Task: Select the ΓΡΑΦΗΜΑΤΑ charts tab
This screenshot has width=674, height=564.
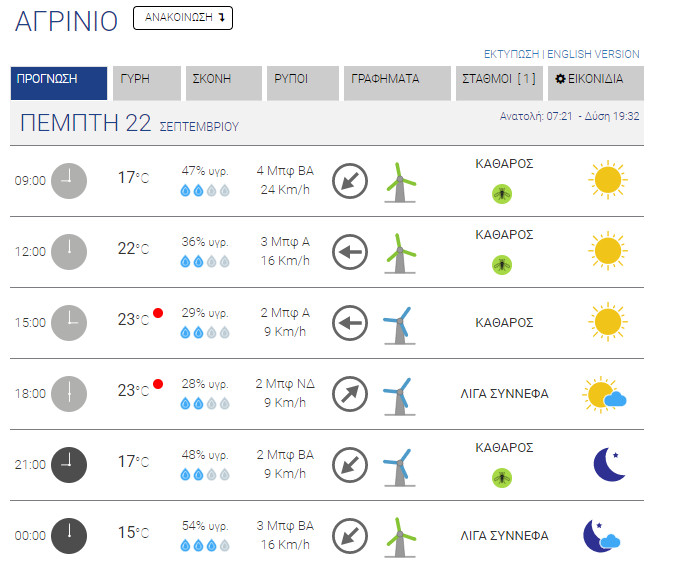Action: (x=394, y=83)
